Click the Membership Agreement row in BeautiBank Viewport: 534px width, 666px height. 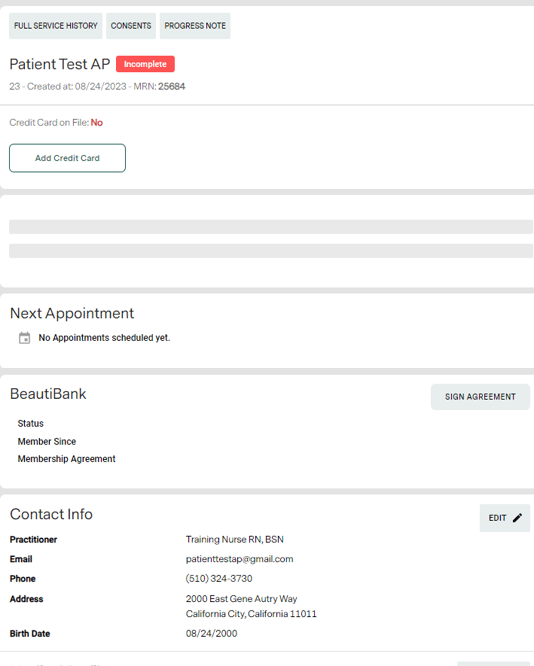click(66, 459)
